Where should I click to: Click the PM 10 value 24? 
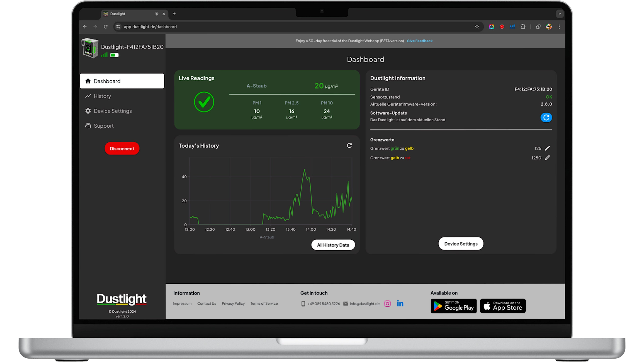pyautogui.click(x=327, y=111)
